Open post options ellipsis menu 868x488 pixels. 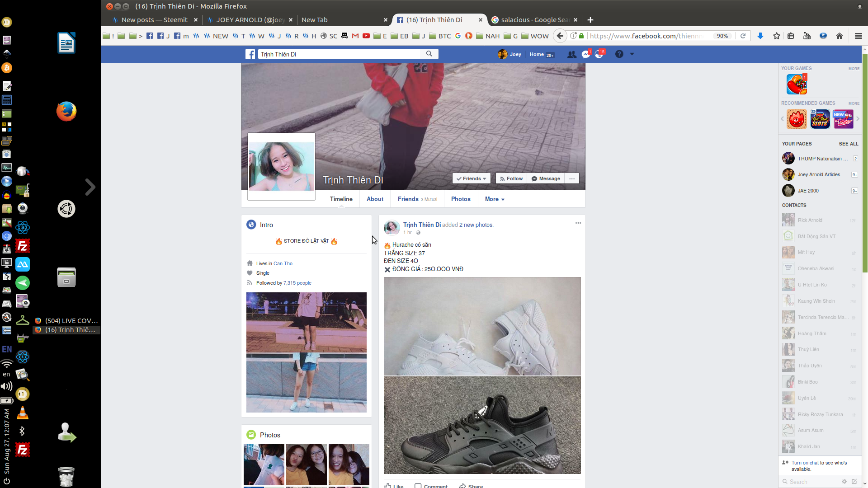click(x=578, y=223)
